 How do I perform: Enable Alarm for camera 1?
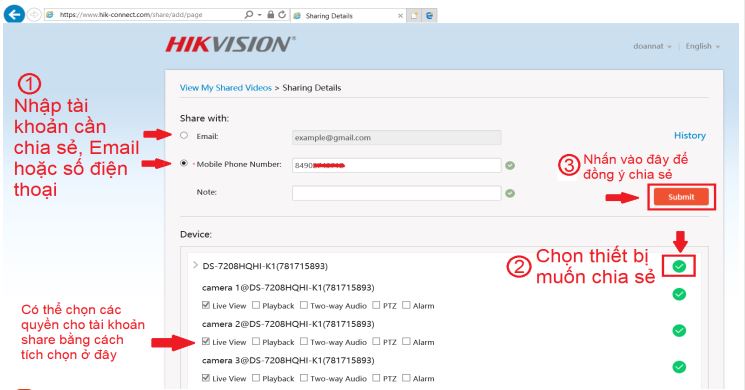(x=406, y=305)
